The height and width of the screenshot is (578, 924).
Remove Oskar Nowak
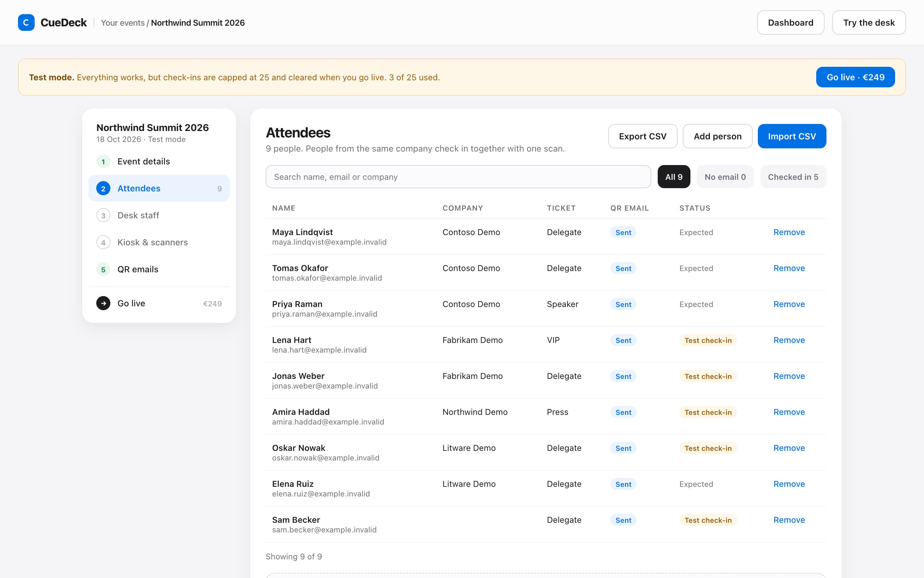789,448
